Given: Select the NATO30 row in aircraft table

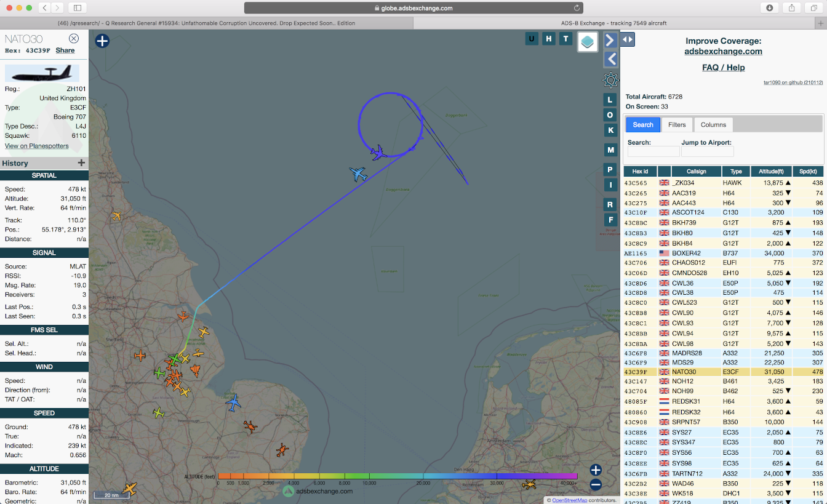Looking at the screenshot, I should point(724,372).
